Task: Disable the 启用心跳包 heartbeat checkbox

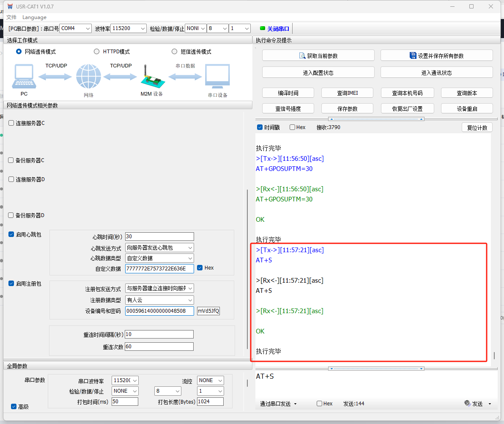Action: pyautogui.click(x=11, y=234)
